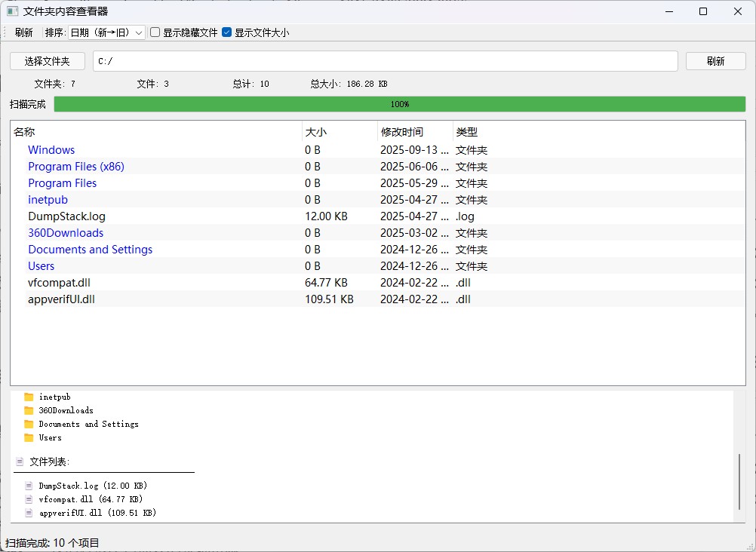Click the 修改时间 column header

[402, 132]
